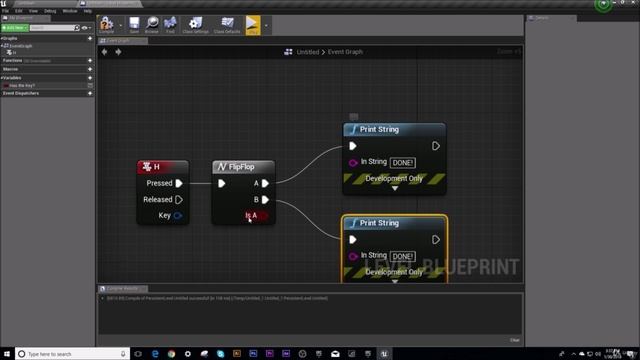Image resolution: width=640 pixels, height=360 pixels.
Task: Click the Browse toolbar icon
Action: (152, 25)
